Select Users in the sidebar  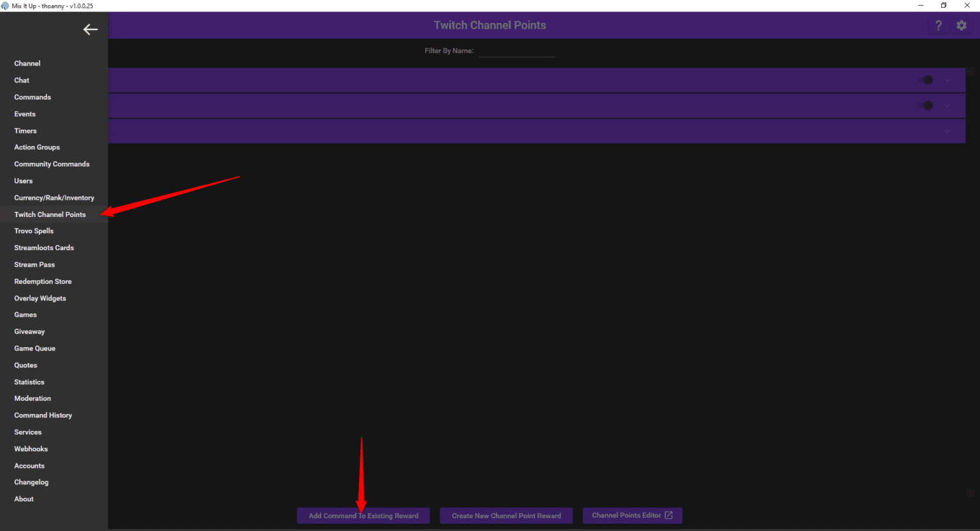click(x=24, y=181)
